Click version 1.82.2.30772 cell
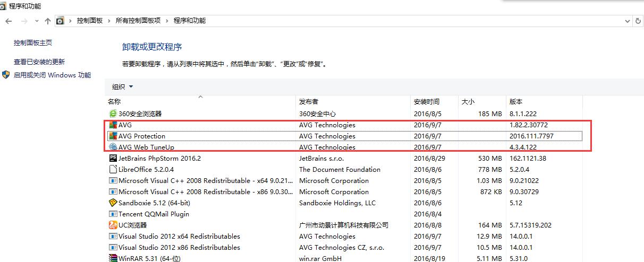Image resolution: width=644 pixels, height=262 pixels. pos(528,125)
